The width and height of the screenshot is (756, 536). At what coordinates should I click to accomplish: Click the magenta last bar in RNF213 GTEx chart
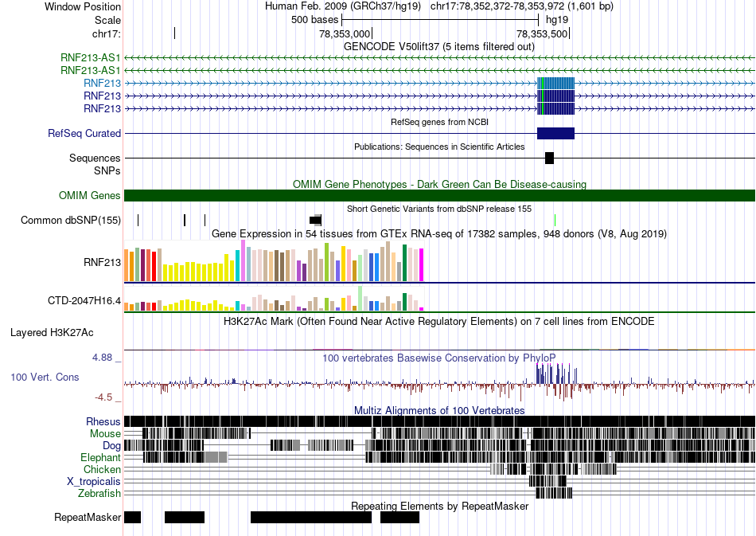pyautogui.click(x=422, y=265)
